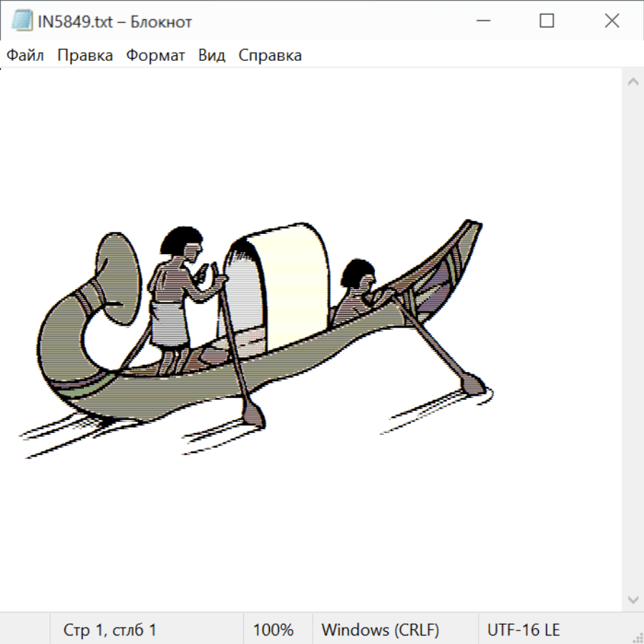Open the Вид menu
The width and height of the screenshot is (644, 644).
pyautogui.click(x=211, y=56)
